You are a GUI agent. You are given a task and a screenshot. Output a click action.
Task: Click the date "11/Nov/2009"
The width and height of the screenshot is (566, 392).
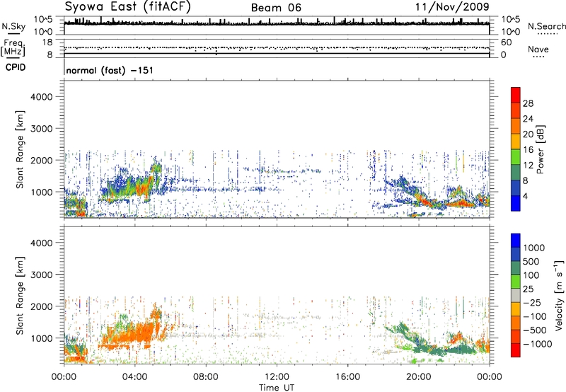tap(452, 6)
